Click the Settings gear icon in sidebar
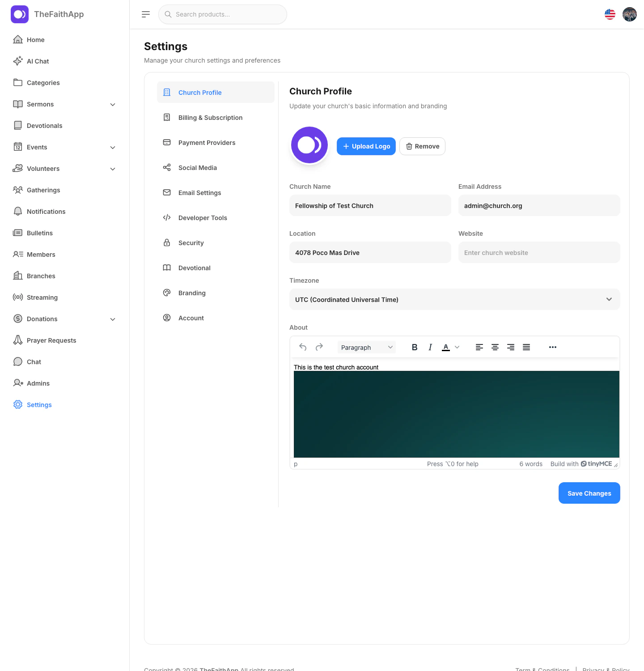The image size is (644, 671). (x=18, y=404)
